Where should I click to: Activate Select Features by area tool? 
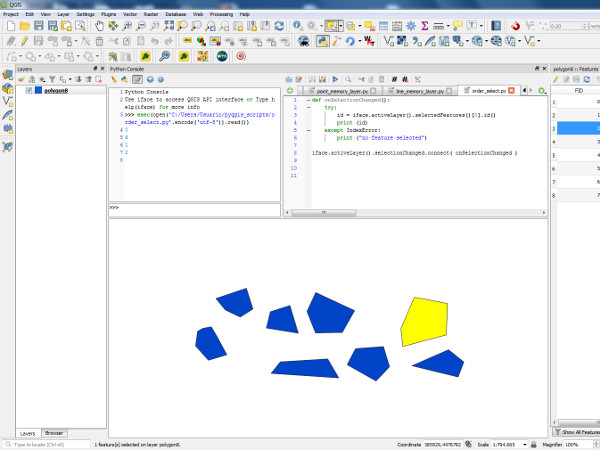tap(331, 26)
